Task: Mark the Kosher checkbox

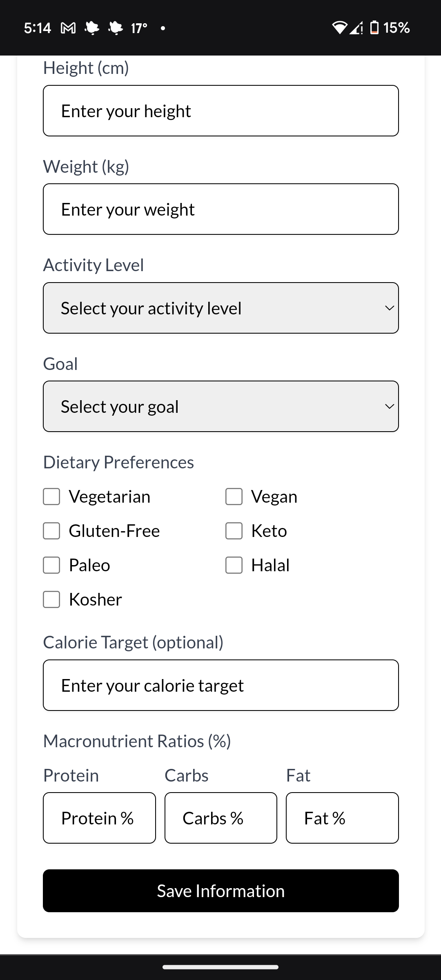Action: pos(52,599)
